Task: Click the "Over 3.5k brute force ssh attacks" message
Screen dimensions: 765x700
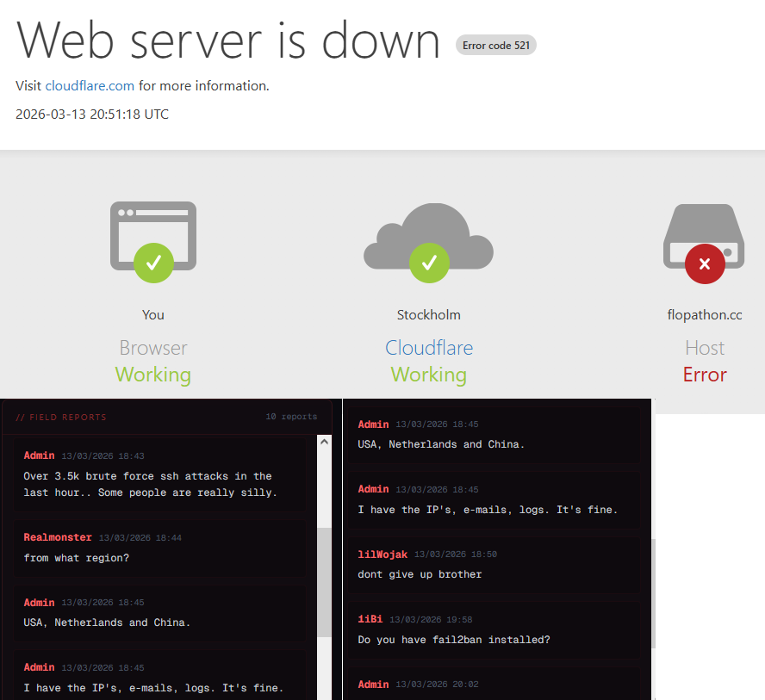Action: click(x=150, y=484)
